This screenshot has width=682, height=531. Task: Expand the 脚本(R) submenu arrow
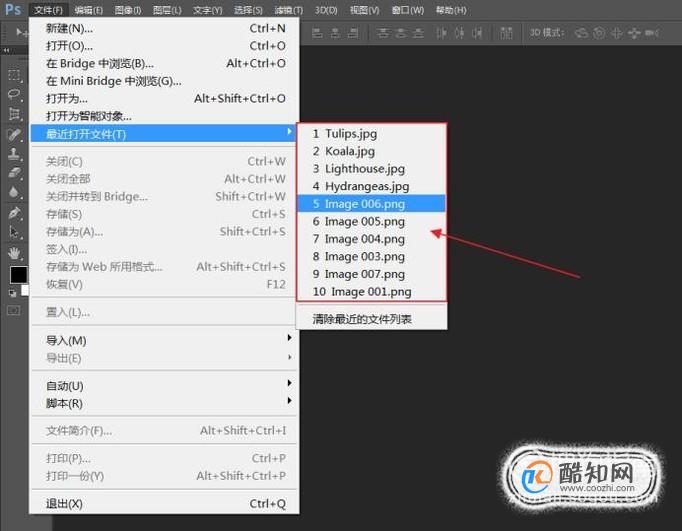289,401
